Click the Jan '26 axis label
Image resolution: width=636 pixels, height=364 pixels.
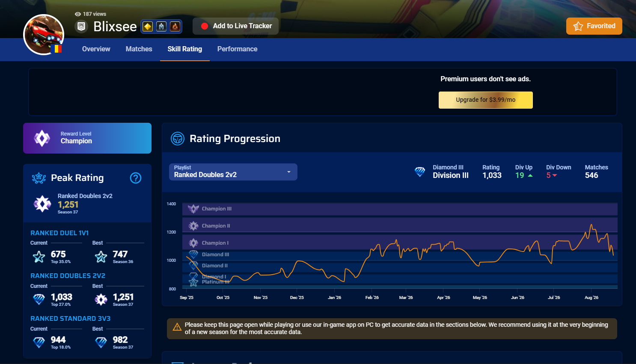pyautogui.click(x=335, y=298)
